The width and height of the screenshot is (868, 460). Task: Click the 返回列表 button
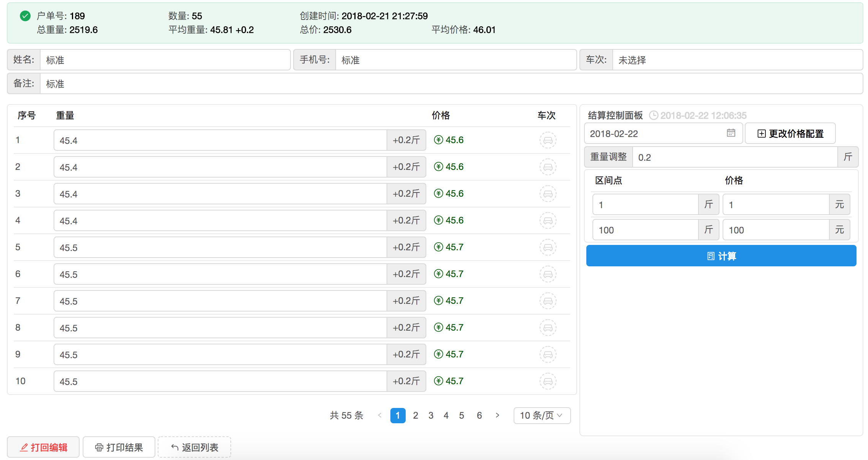coord(194,447)
